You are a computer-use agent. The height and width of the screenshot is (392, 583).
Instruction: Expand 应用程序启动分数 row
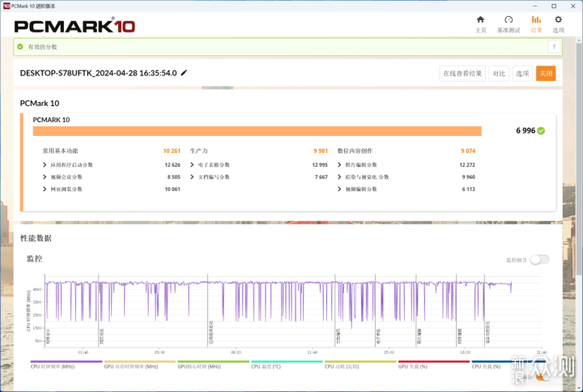45,164
